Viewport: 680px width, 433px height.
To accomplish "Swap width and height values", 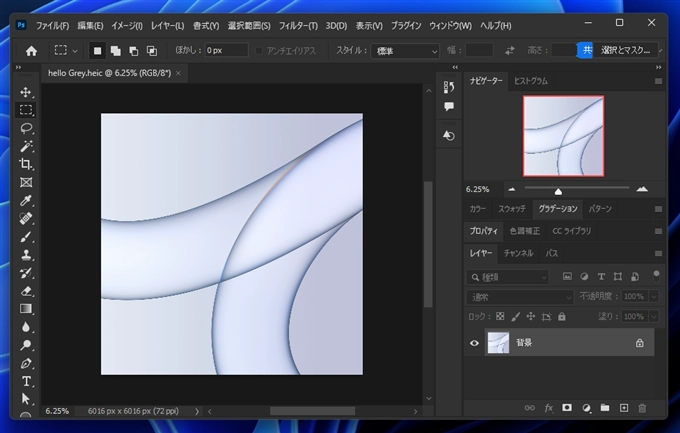I will click(x=510, y=51).
